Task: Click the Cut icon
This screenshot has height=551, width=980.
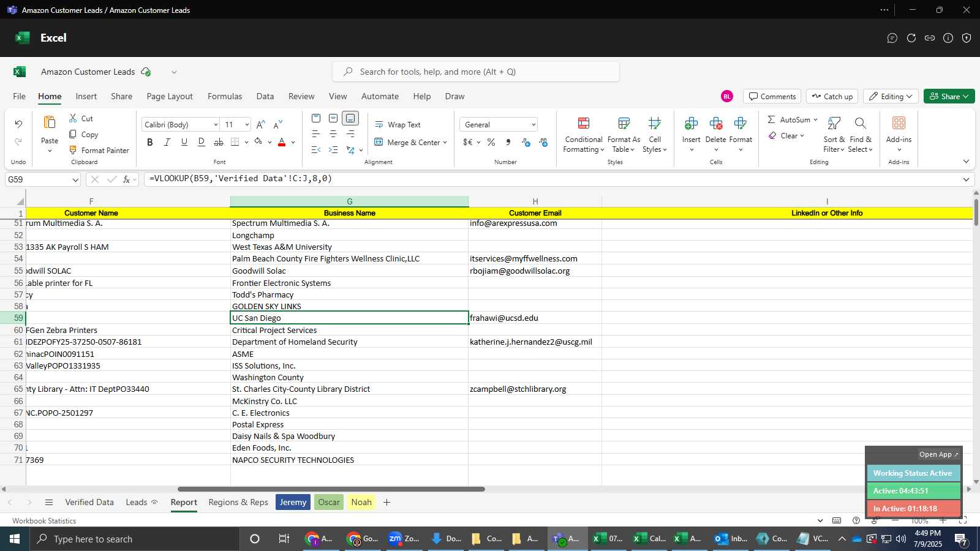Action: [x=73, y=118]
